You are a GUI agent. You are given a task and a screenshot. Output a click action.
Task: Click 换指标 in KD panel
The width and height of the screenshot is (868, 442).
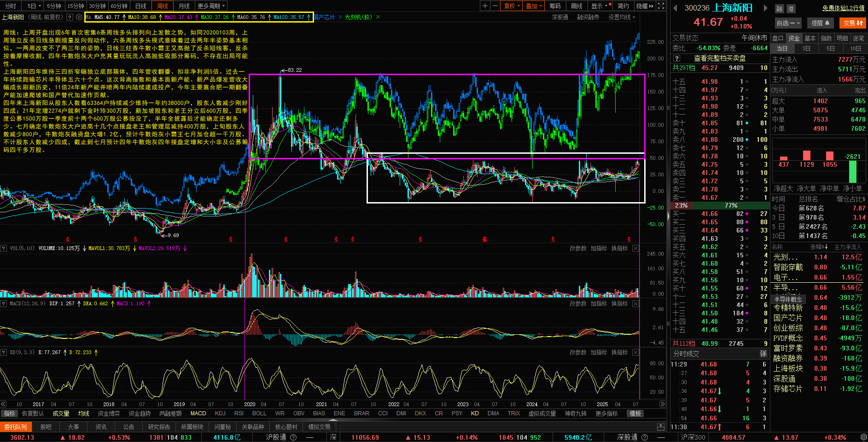[x=620, y=352]
